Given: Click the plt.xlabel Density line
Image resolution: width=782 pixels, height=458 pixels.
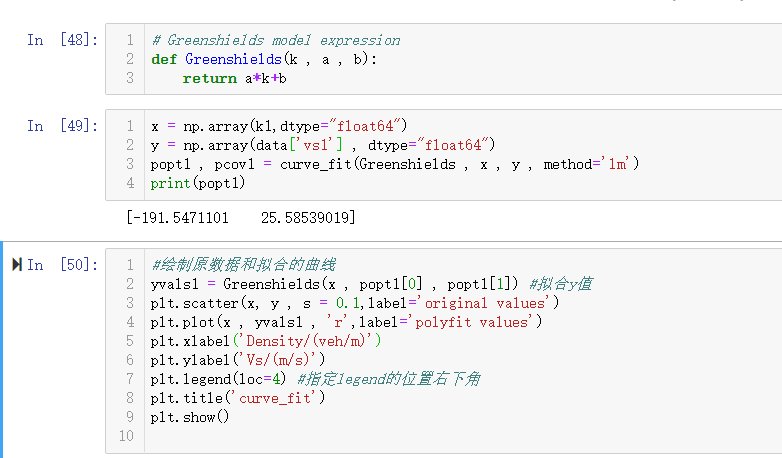Looking at the screenshot, I should 266,341.
